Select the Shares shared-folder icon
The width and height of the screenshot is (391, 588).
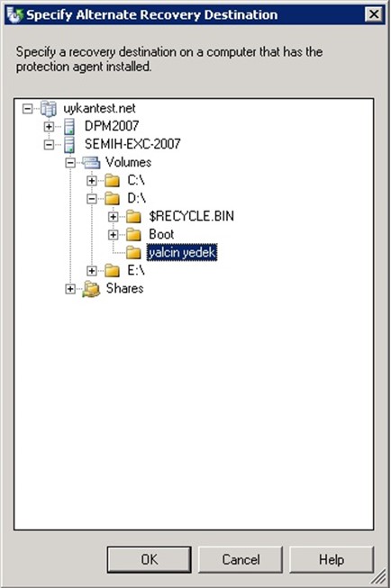tap(91, 289)
